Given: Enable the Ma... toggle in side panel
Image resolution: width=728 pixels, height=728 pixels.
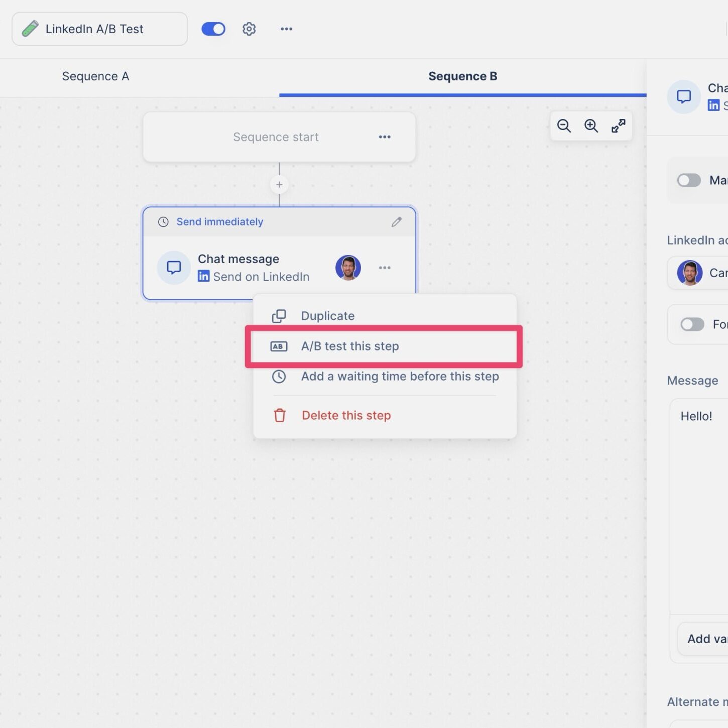Looking at the screenshot, I should [x=689, y=180].
